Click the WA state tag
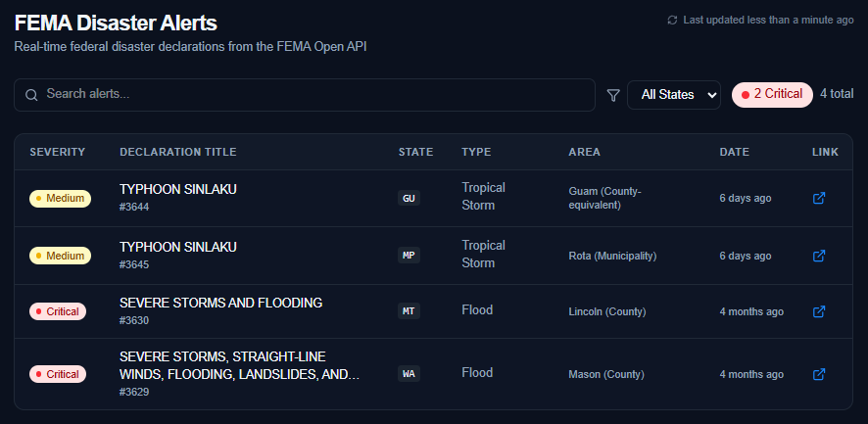The width and height of the screenshot is (868, 424). (409, 374)
